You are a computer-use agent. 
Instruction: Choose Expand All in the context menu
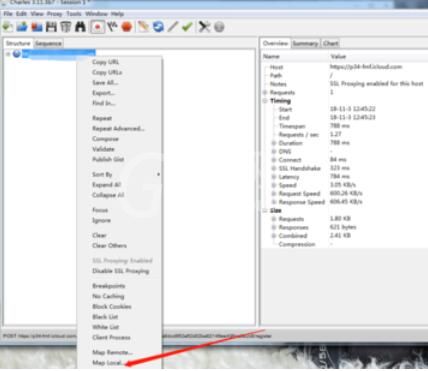[106, 185]
